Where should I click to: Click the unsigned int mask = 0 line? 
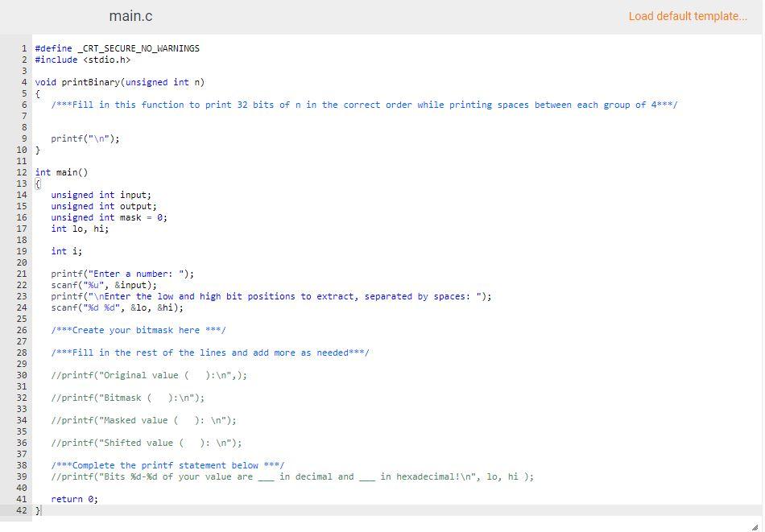(x=109, y=217)
